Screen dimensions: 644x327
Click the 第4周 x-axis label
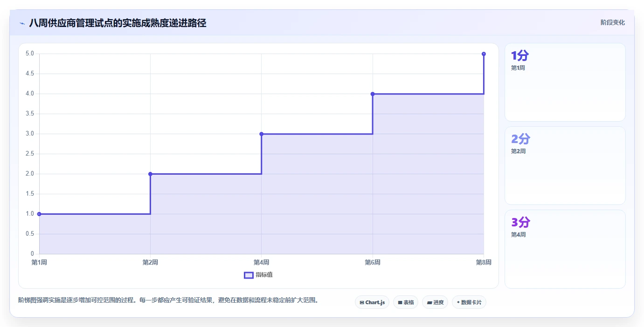pos(261,263)
